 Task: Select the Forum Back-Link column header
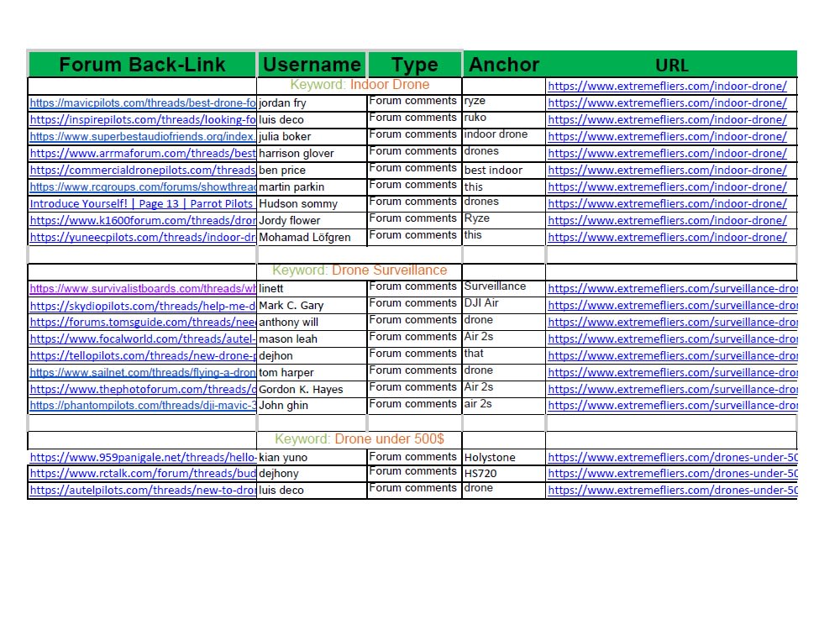point(142,65)
